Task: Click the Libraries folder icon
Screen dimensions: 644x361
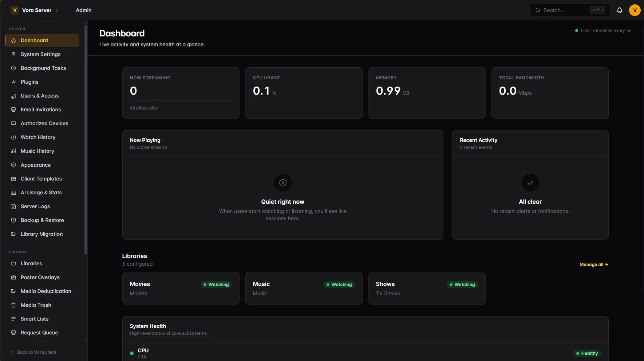Action: click(x=13, y=263)
